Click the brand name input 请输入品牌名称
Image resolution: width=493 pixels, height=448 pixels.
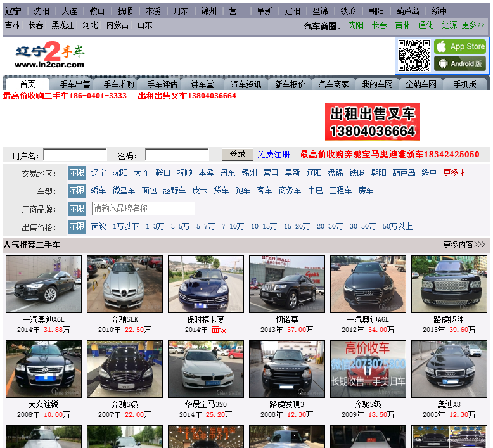tap(143, 208)
